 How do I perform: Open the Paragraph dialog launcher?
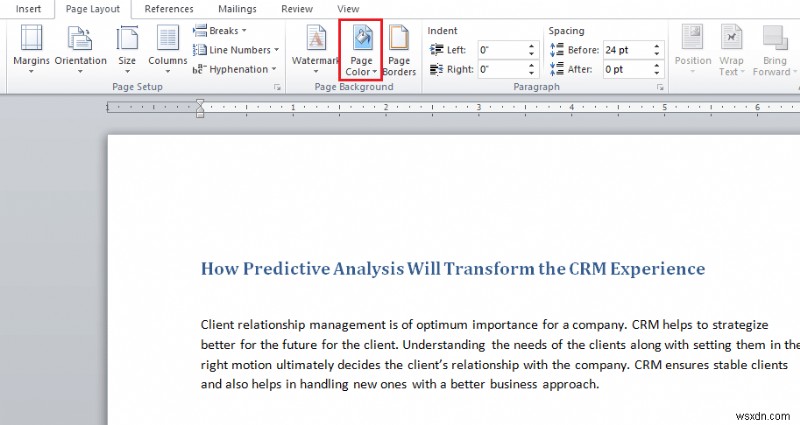[x=660, y=88]
